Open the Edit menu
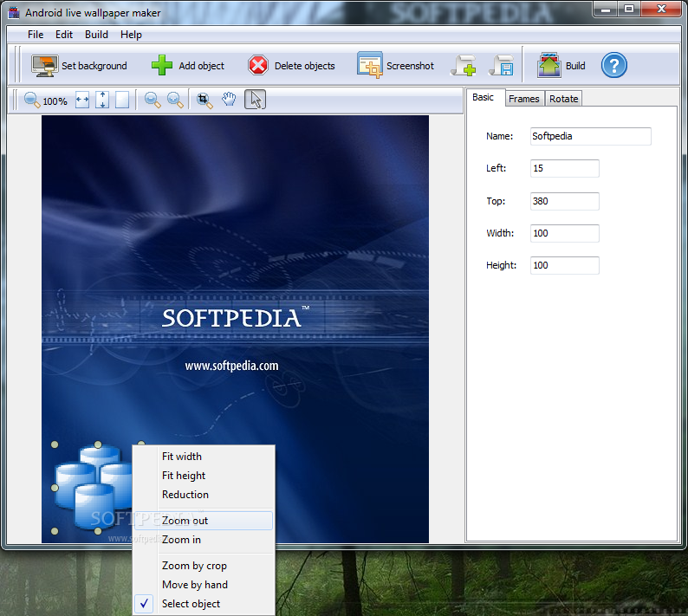 click(64, 35)
